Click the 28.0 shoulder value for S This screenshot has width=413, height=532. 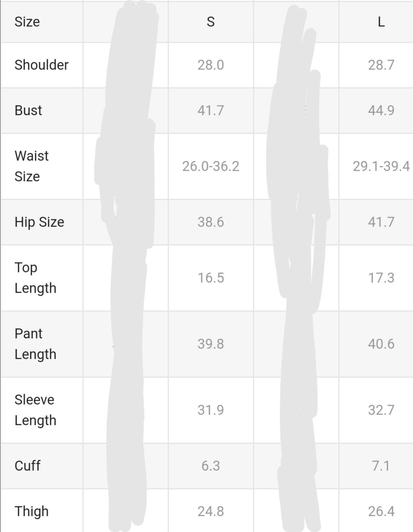pos(211,65)
